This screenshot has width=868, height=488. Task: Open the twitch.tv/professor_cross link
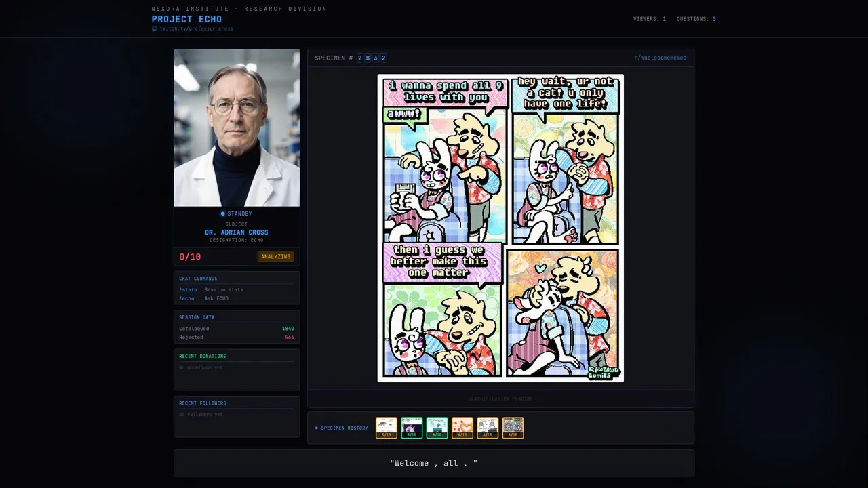tap(196, 29)
